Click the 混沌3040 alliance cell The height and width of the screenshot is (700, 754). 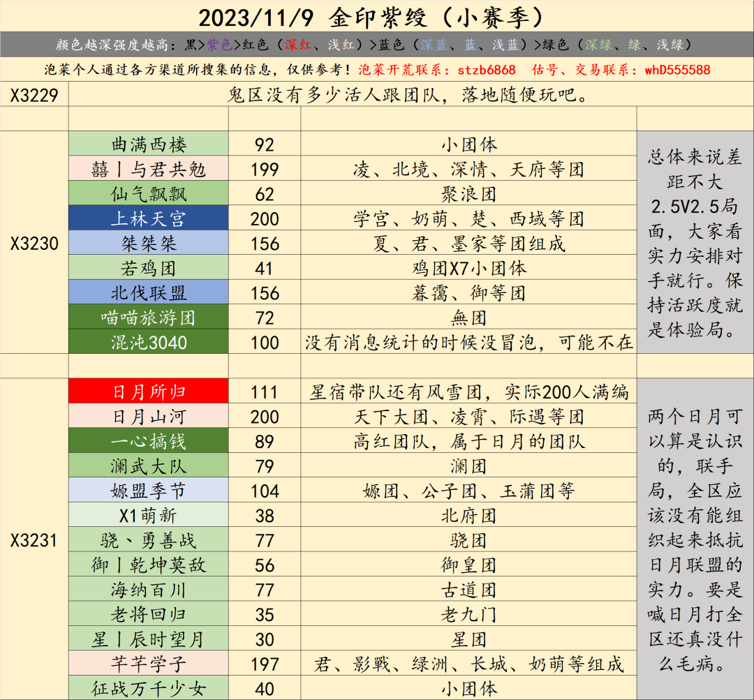point(149,342)
